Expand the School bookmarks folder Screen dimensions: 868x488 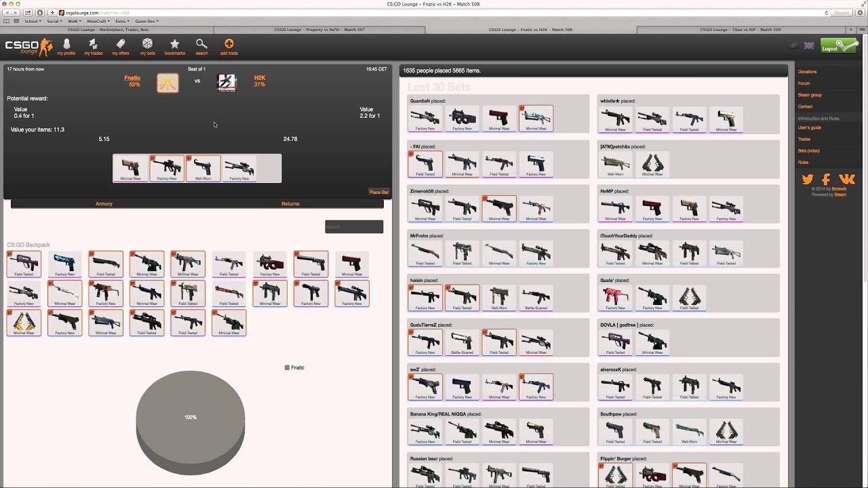[x=33, y=21]
